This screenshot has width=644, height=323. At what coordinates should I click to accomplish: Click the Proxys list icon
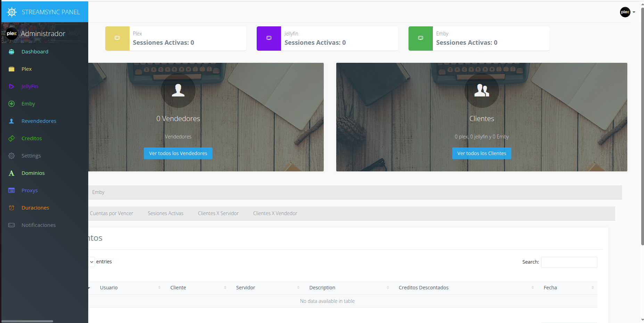point(11,190)
